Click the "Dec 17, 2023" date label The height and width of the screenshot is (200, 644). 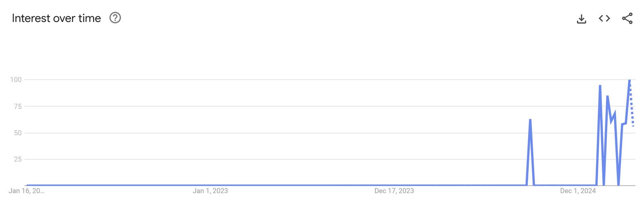394,191
